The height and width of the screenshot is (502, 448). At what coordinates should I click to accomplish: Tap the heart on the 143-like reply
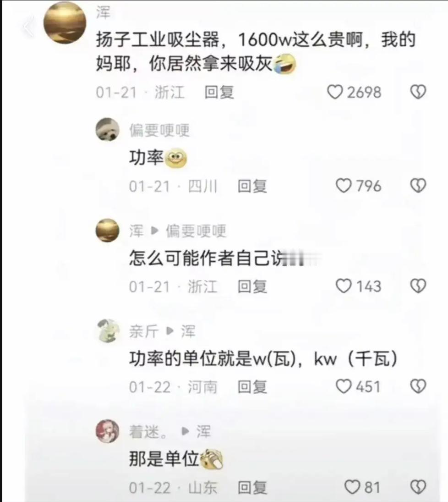click(x=344, y=286)
